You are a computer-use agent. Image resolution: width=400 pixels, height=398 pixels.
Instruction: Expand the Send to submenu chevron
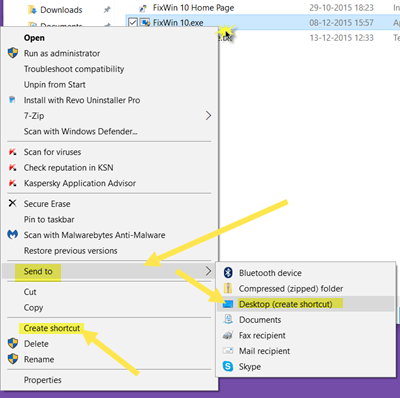pos(208,271)
